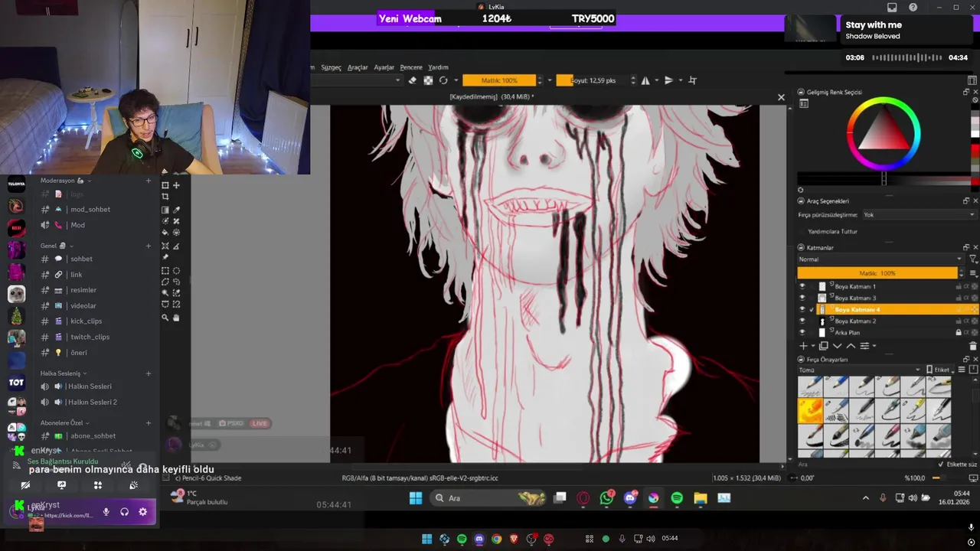Delete layer using trash icon
The width and height of the screenshot is (980, 551).
pyautogui.click(x=973, y=346)
